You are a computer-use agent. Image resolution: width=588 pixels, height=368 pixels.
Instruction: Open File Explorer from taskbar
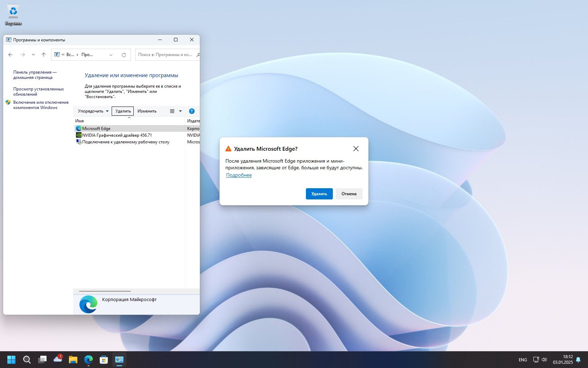click(73, 360)
